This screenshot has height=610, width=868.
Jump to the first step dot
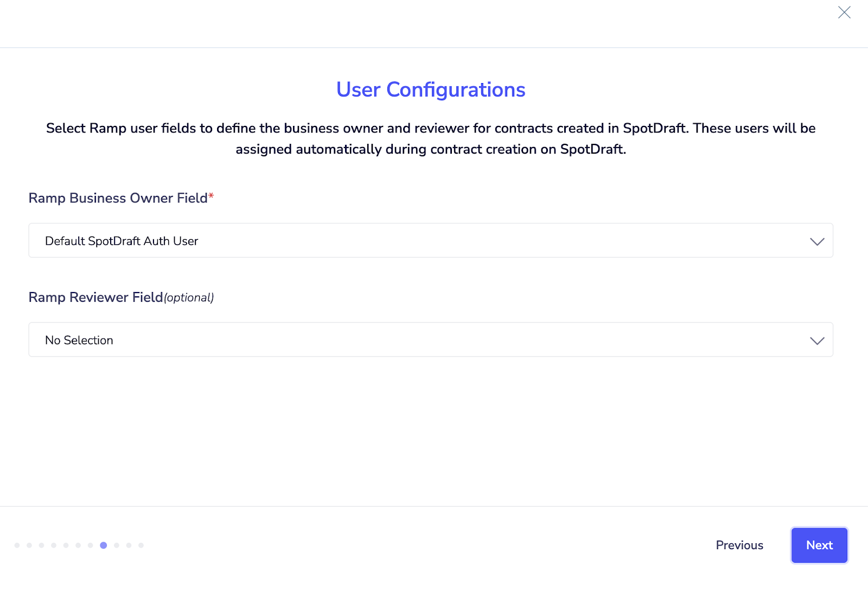pyautogui.click(x=17, y=545)
